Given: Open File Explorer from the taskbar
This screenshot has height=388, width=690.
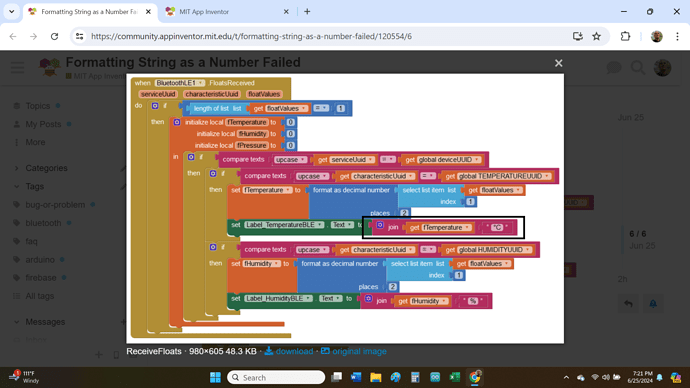Looking at the screenshot, I should [x=375, y=377].
